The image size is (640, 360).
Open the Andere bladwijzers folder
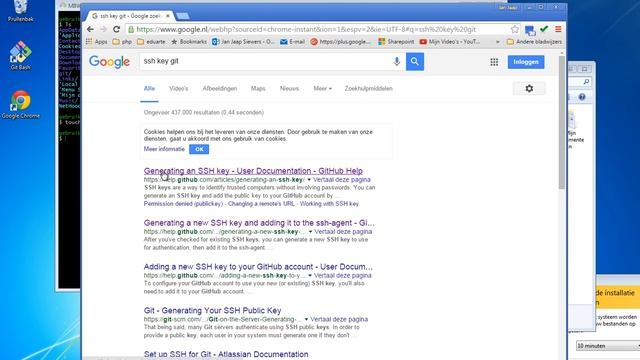click(x=534, y=42)
